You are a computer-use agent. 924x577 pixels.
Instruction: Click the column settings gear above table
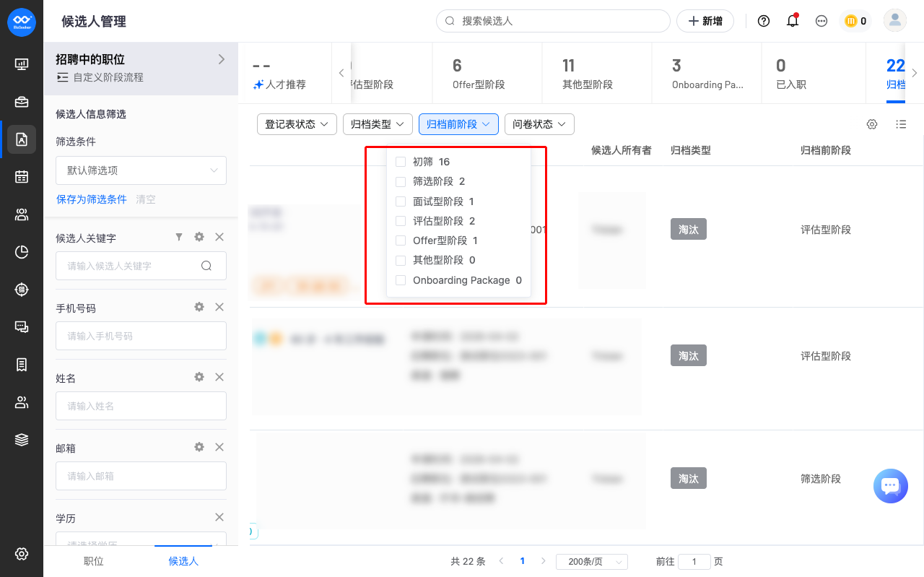872,124
